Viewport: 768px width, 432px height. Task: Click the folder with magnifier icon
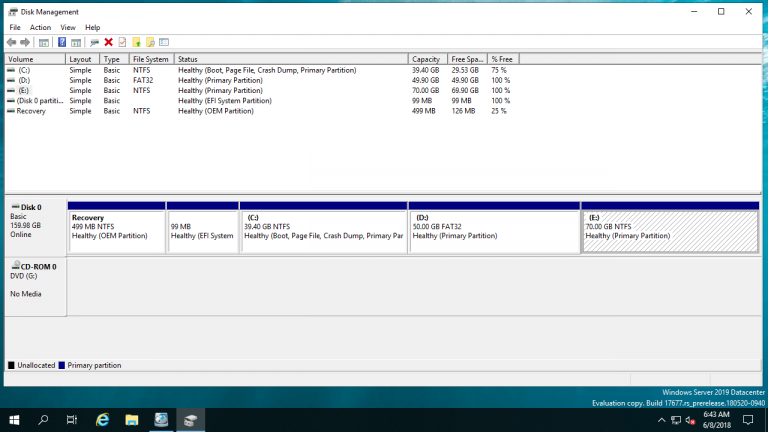[150, 42]
